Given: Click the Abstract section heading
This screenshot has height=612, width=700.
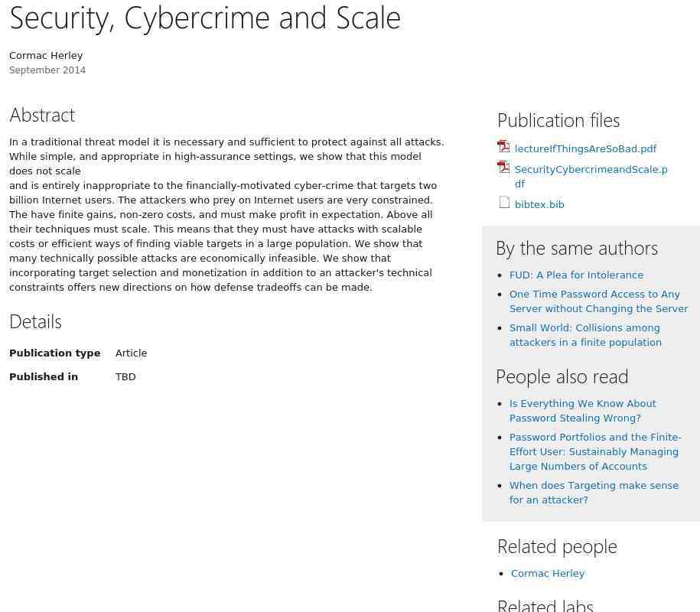Looking at the screenshot, I should [42, 115].
